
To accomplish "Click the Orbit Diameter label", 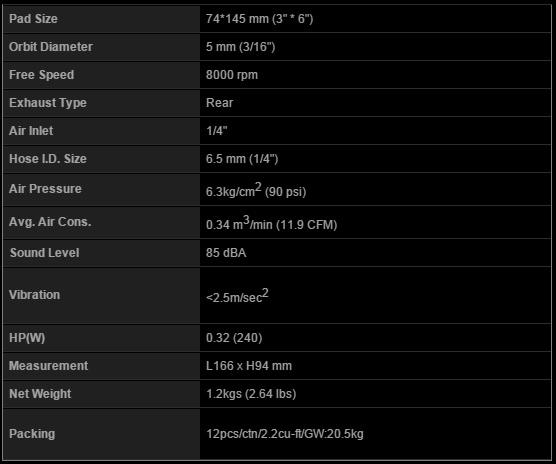I will (51, 47).
